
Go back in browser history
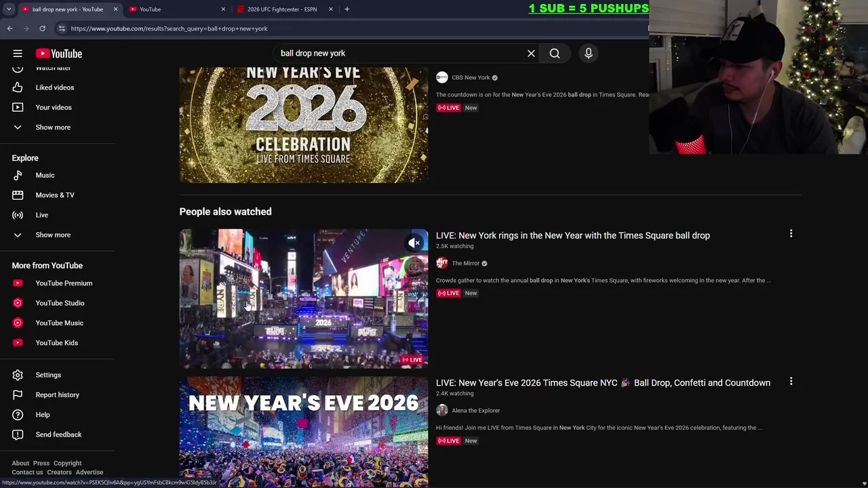click(x=9, y=28)
